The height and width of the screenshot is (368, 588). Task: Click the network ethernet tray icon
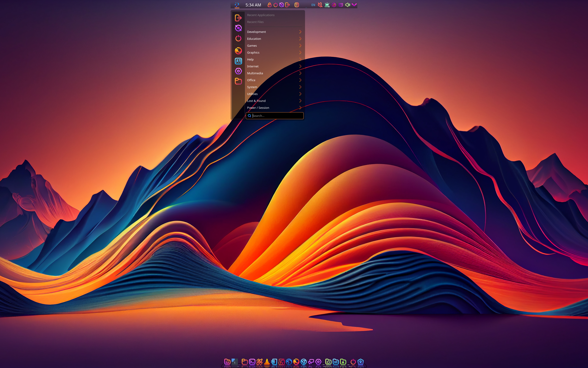[x=341, y=5]
